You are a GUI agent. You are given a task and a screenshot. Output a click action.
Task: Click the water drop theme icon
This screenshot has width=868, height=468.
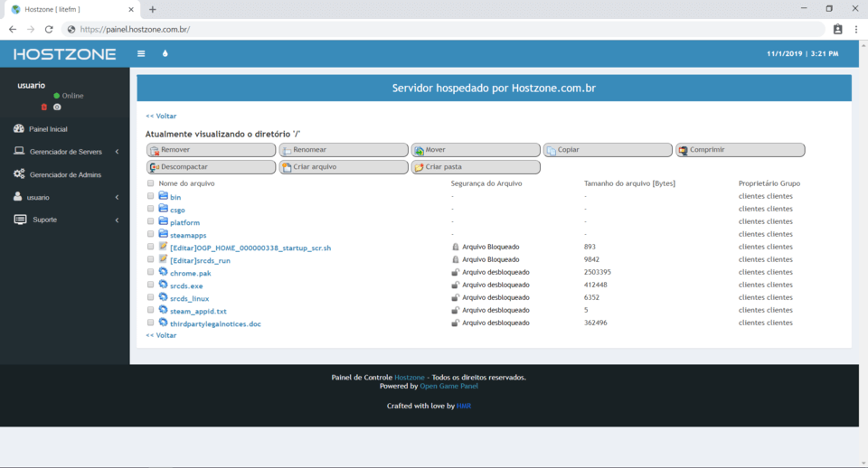[165, 53]
